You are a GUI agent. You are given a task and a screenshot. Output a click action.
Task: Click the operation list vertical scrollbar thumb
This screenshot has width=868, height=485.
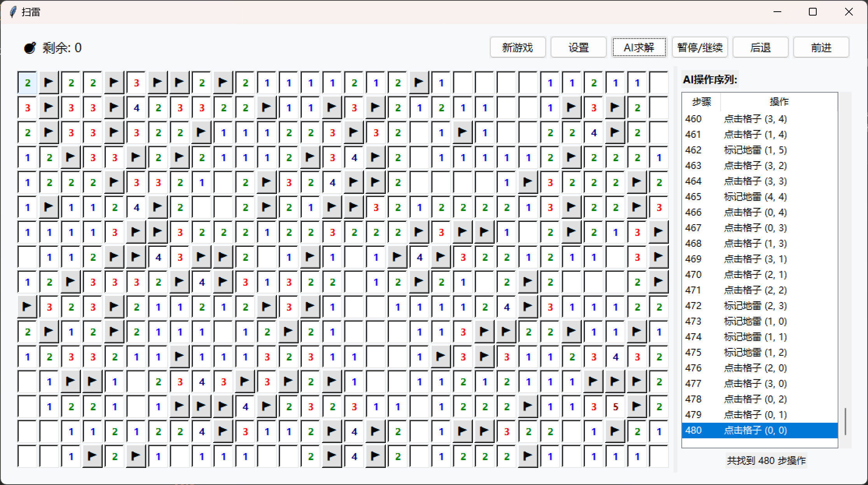(x=845, y=421)
